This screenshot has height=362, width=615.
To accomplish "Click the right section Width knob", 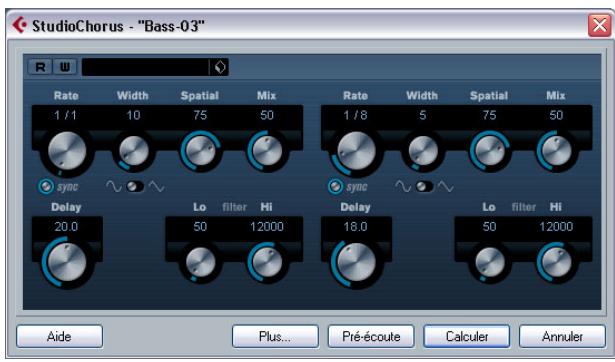I will (423, 151).
